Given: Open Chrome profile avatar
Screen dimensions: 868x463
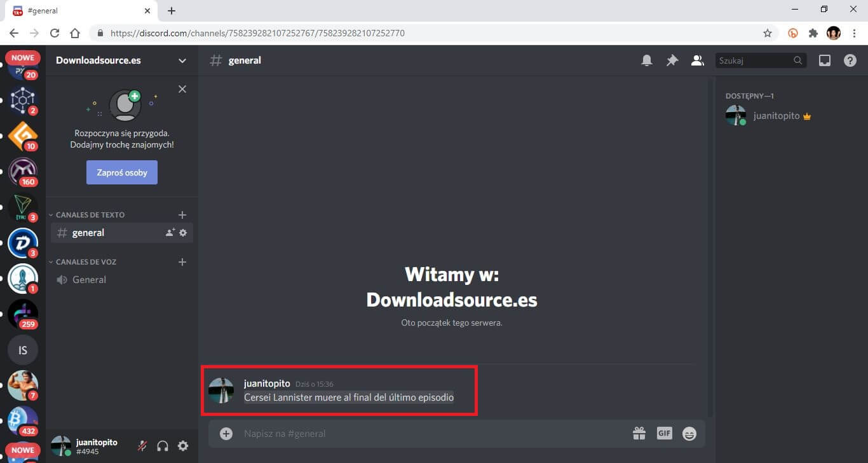Looking at the screenshot, I should pyautogui.click(x=834, y=33).
